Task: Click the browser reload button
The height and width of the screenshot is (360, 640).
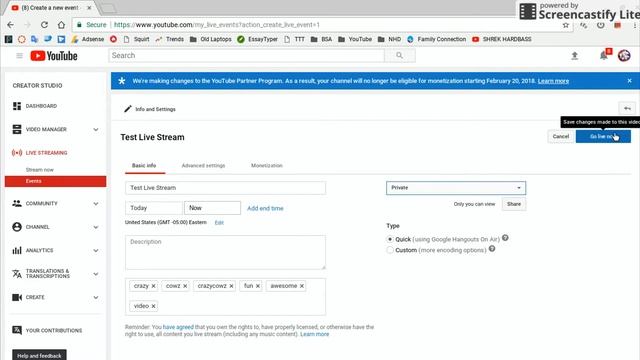Action: (44, 25)
